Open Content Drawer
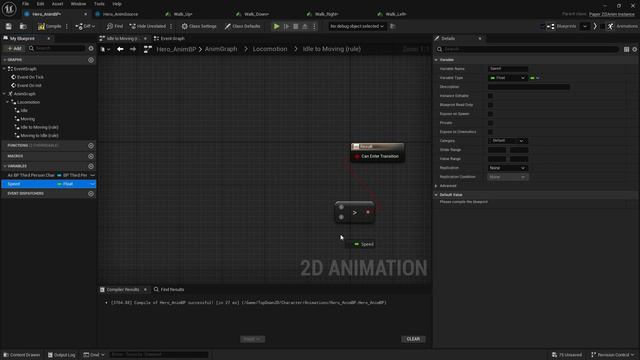 22,355
